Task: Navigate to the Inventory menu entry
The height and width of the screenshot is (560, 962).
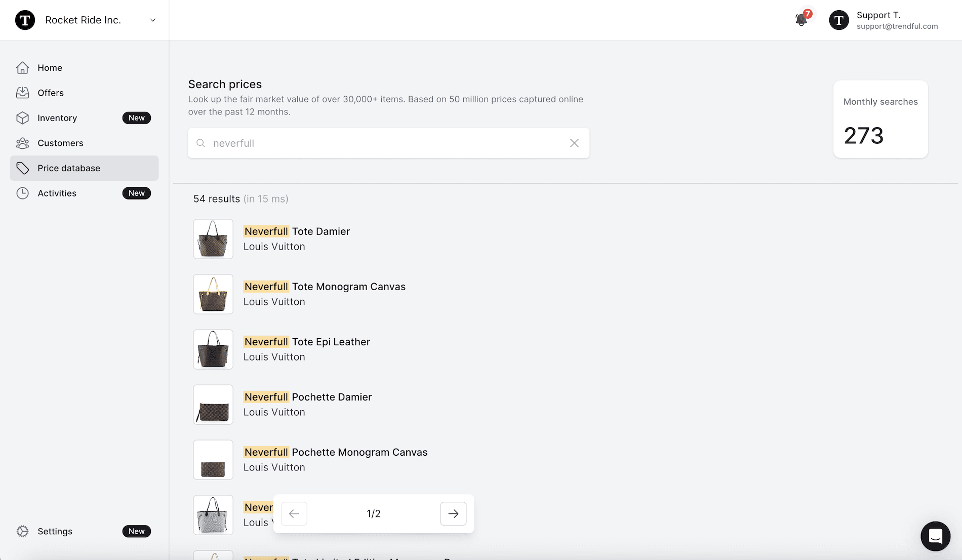Action: click(x=57, y=117)
